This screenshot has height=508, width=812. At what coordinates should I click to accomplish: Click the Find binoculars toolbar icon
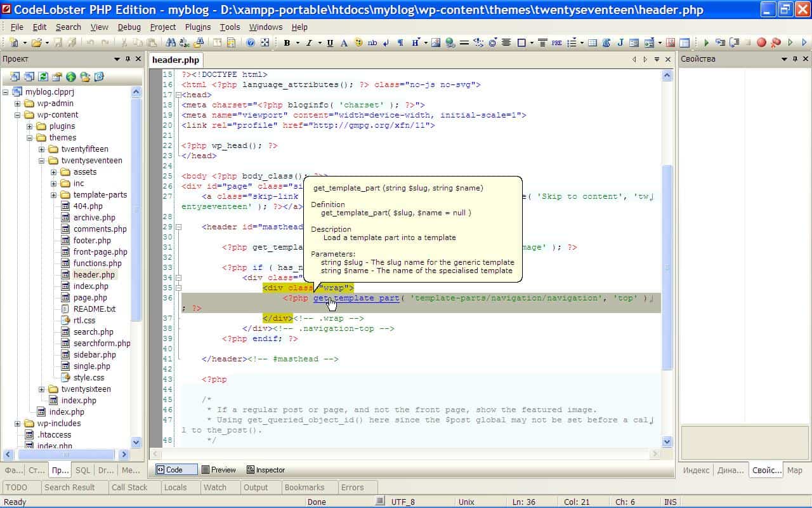click(171, 43)
